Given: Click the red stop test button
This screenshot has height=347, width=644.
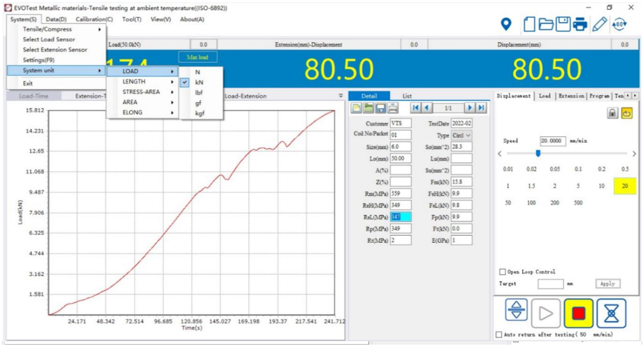Looking at the screenshot, I should click(x=578, y=313).
